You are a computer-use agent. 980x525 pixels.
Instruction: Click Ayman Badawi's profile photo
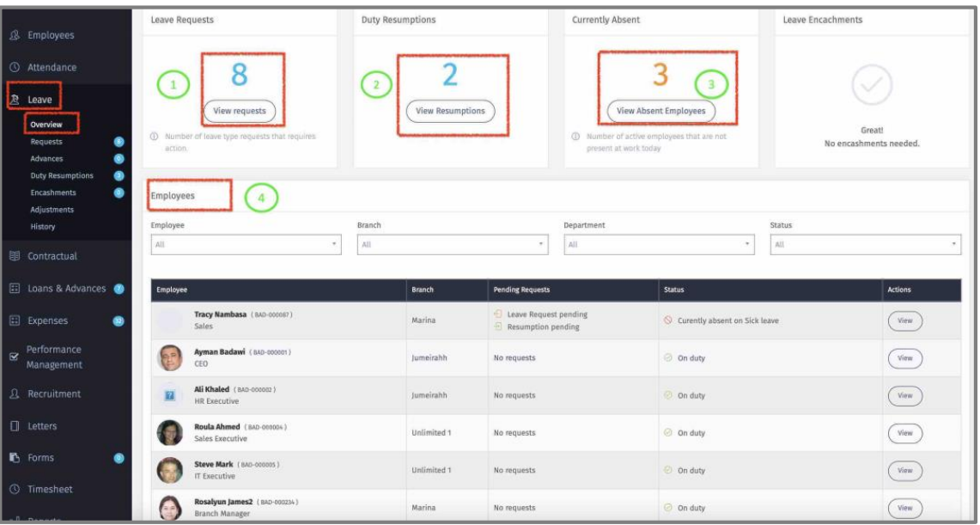pyautogui.click(x=170, y=358)
